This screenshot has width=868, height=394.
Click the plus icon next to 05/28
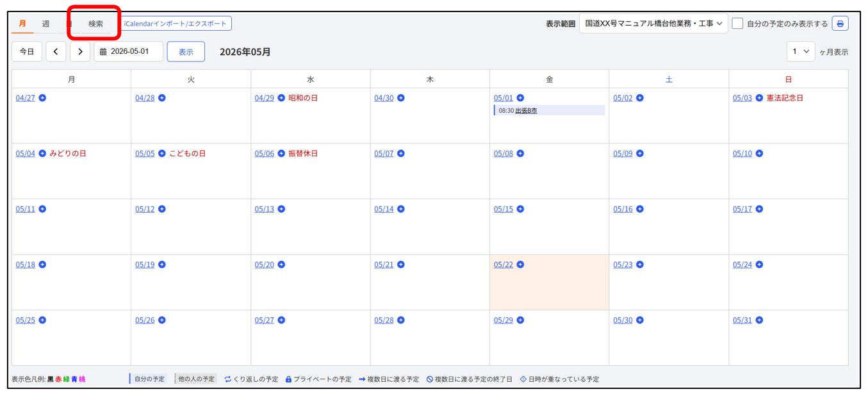401,320
